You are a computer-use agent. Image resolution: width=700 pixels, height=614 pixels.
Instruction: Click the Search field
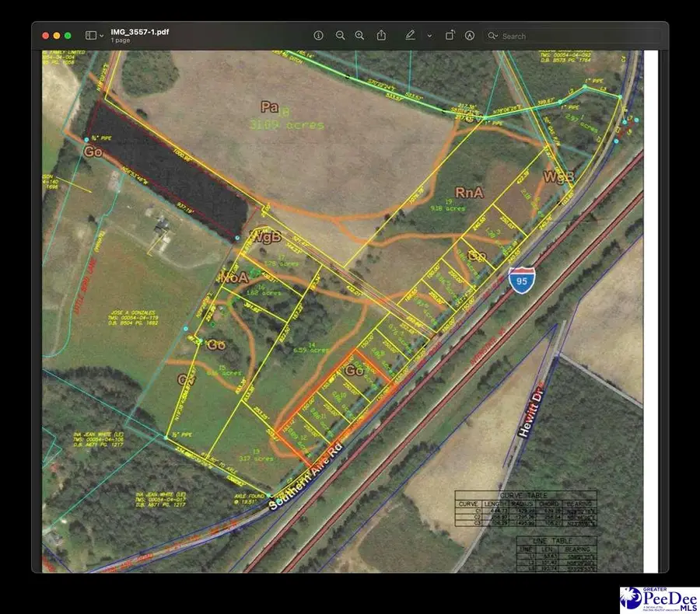[x=576, y=36]
